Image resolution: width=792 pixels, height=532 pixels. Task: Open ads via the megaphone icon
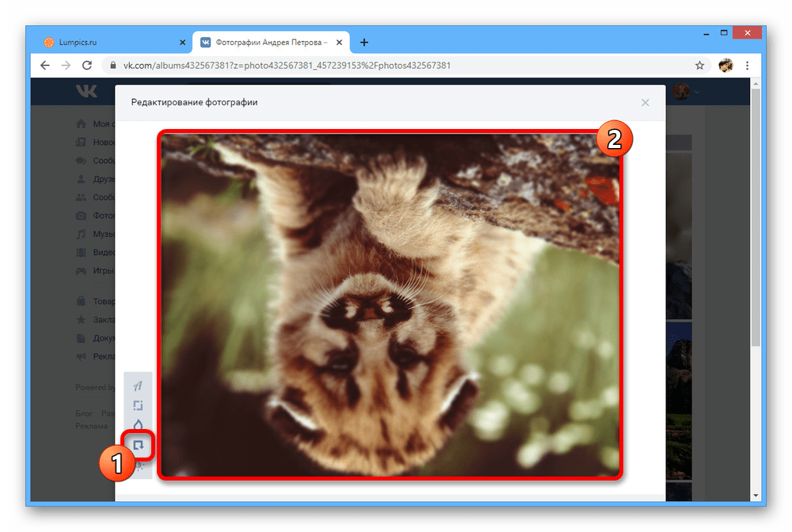click(81, 356)
